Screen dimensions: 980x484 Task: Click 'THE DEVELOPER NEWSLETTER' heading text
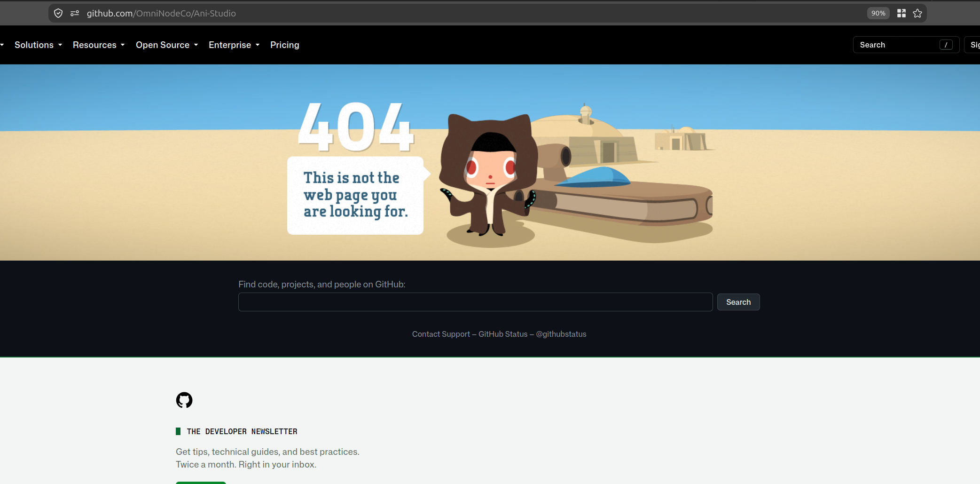[x=242, y=431]
